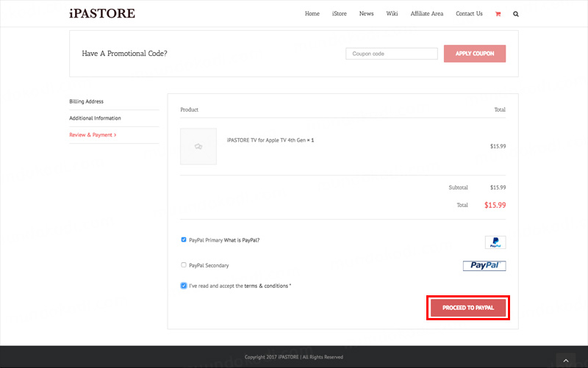
Task: Focus the Coupon code field
Action: (x=392, y=54)
